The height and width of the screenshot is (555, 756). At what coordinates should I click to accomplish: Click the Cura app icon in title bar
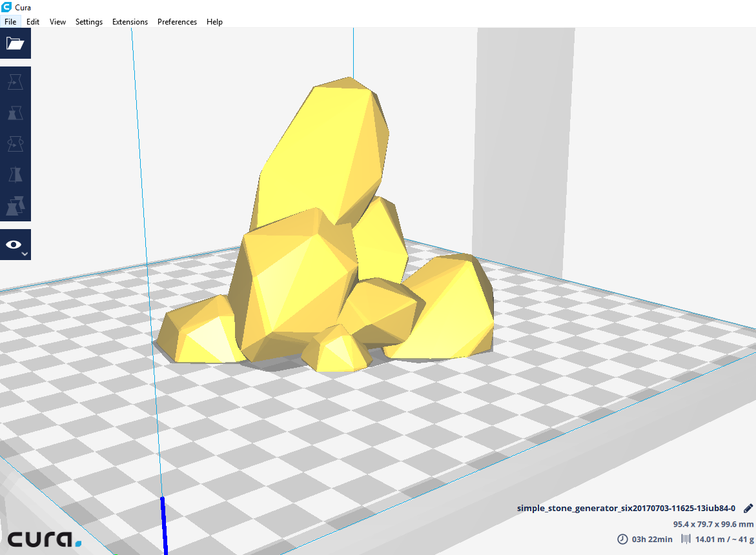click(x=6, y=6)
